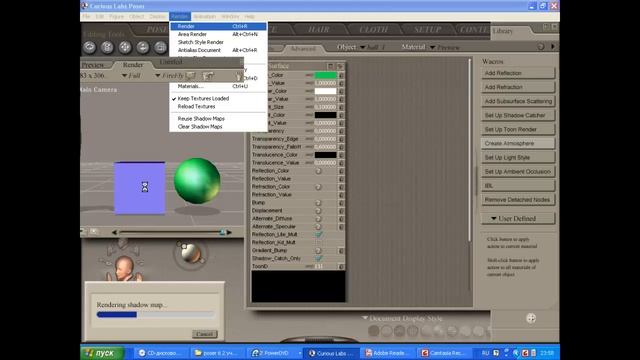Switch to the CLOTH room tab
This screenshot has height=360, width=640.
[373, 29]
